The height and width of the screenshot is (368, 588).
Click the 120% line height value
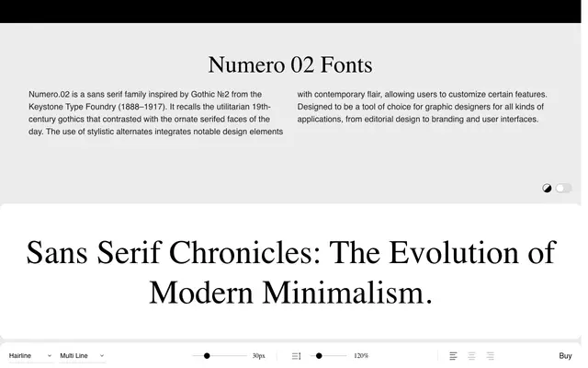[x=361, y=356]
